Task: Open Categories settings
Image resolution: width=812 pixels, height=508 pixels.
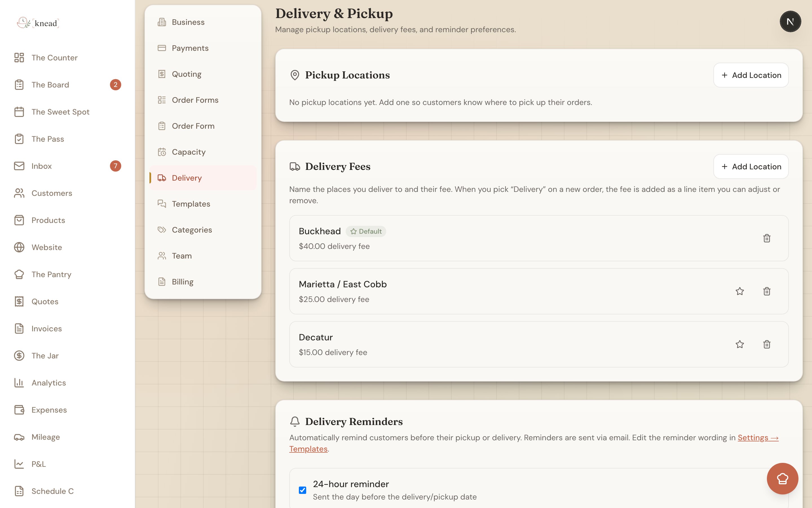Action: pos(203,230)
